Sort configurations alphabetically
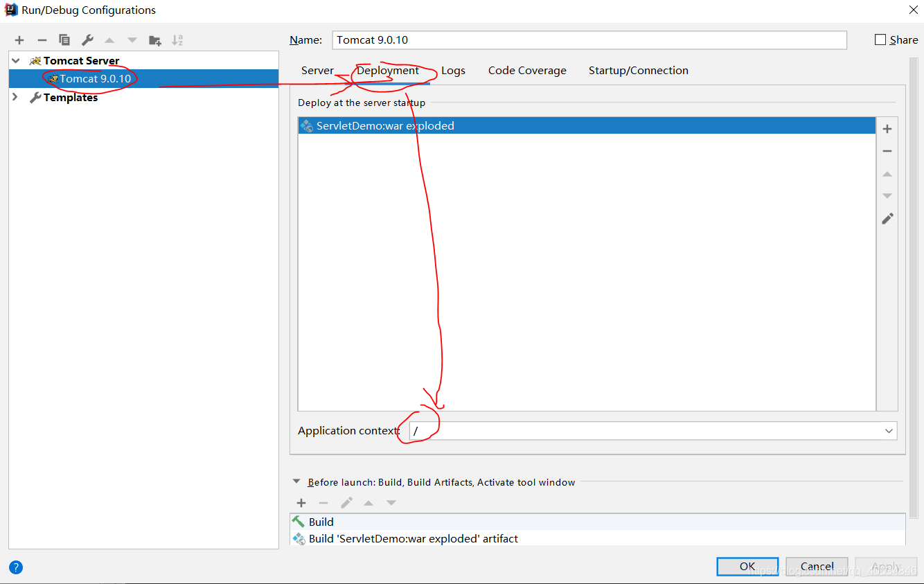Image resolution: width=924 pixels, height=584 pixels. (177, 40)
